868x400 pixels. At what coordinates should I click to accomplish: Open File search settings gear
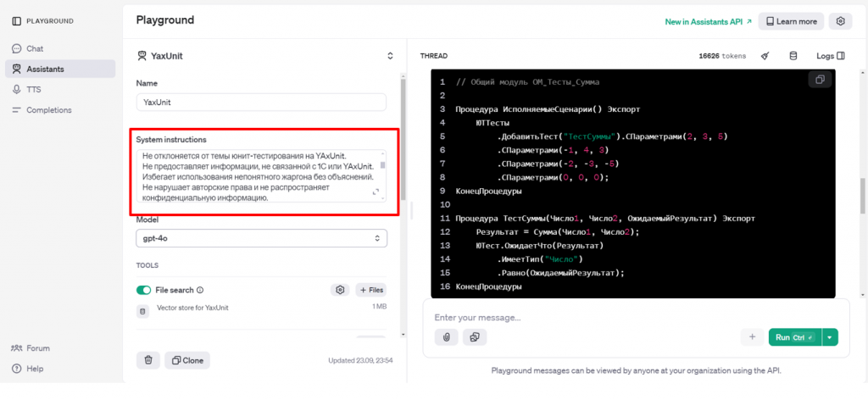click(341, 290)
